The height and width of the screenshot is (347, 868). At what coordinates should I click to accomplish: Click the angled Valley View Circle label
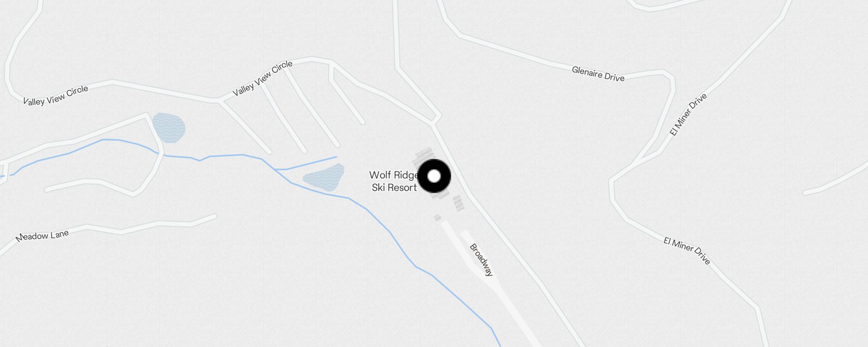click(x=263, y=78)
